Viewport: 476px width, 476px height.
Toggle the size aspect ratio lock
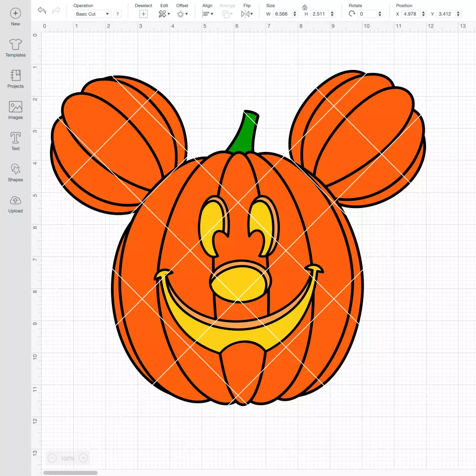click(305, 7)
